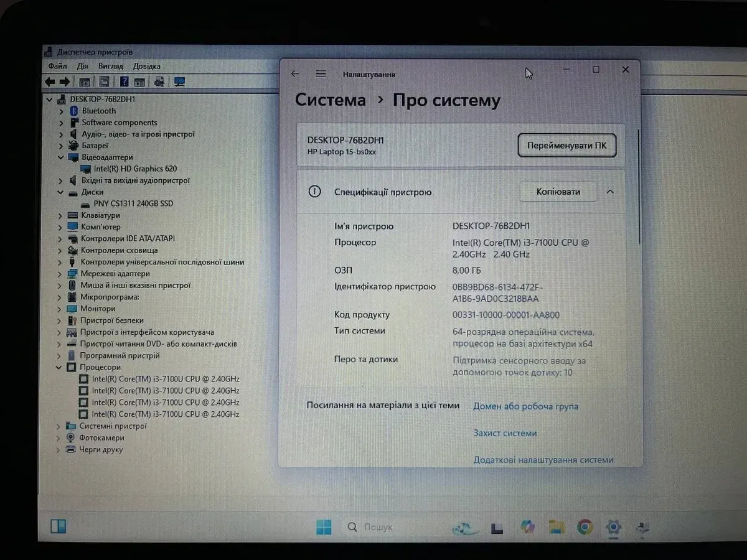The height and width of the screenshot is (560, 747).
Task: Click the back arrow in Device Manager toolbar
Action: click(x=50, y=82)
